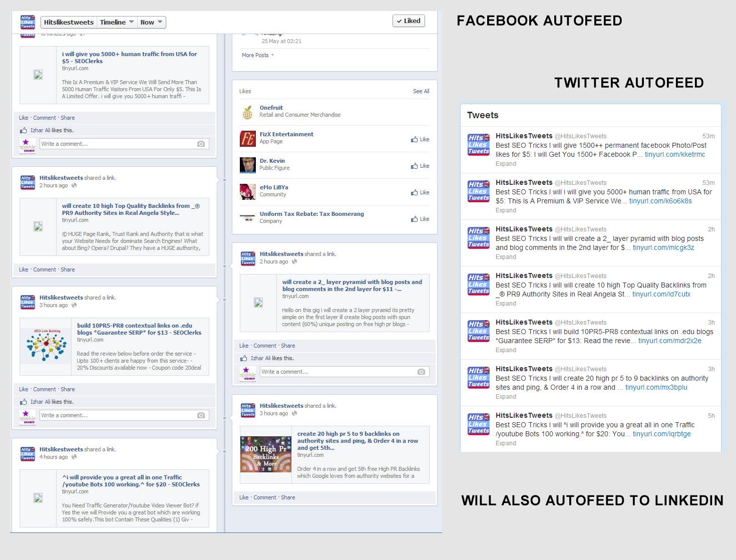This screenshot has height=560, width=736.
Task: Expand the Facebook Photo/Post likes tweet
Action: 506,164
